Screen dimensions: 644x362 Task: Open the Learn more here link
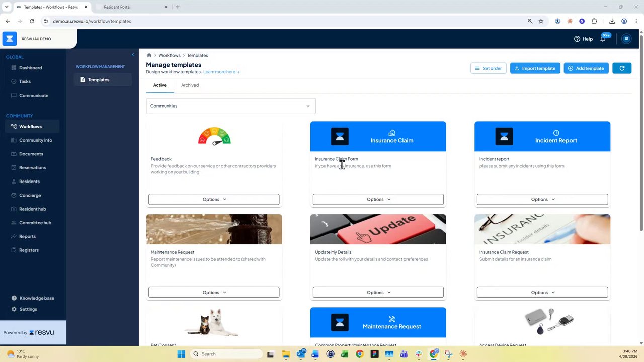[x=221, y=72]
